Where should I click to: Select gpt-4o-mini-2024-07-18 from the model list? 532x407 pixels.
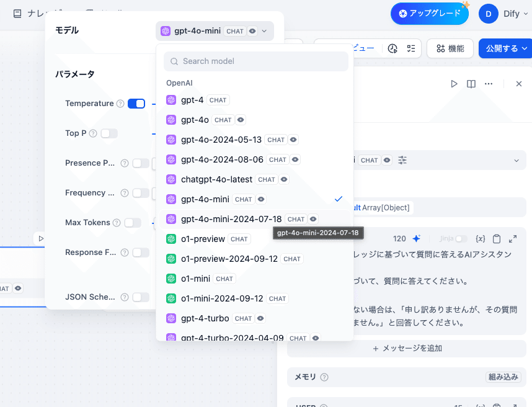click(x=231, y=219)
